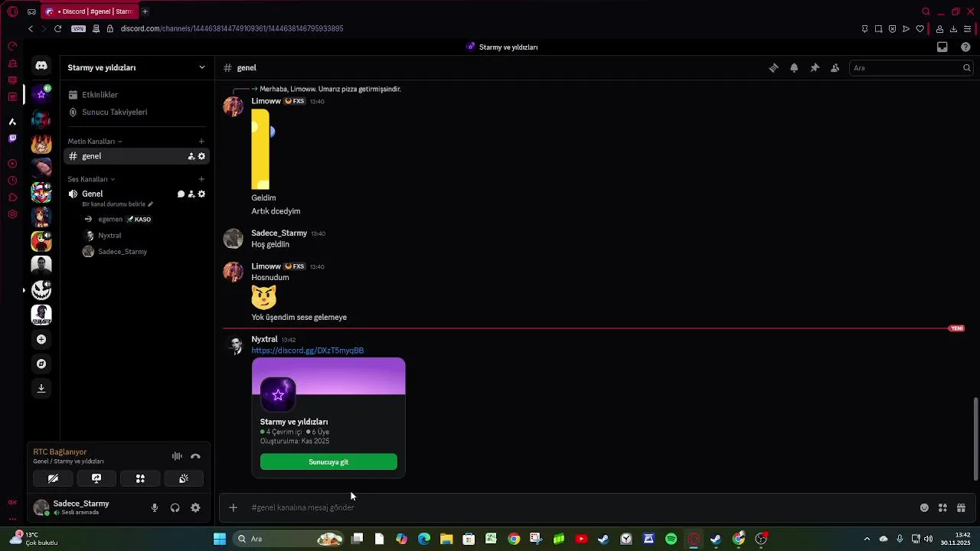
Task: Open threads icon in genel channel header
Action: point(773,68)
